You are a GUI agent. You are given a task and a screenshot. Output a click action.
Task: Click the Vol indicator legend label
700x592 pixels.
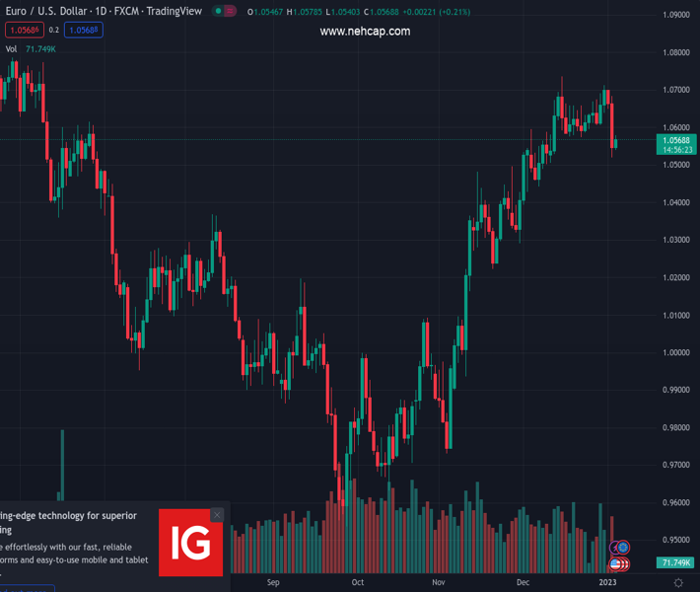pyautogui.click(x=11, y=48)
